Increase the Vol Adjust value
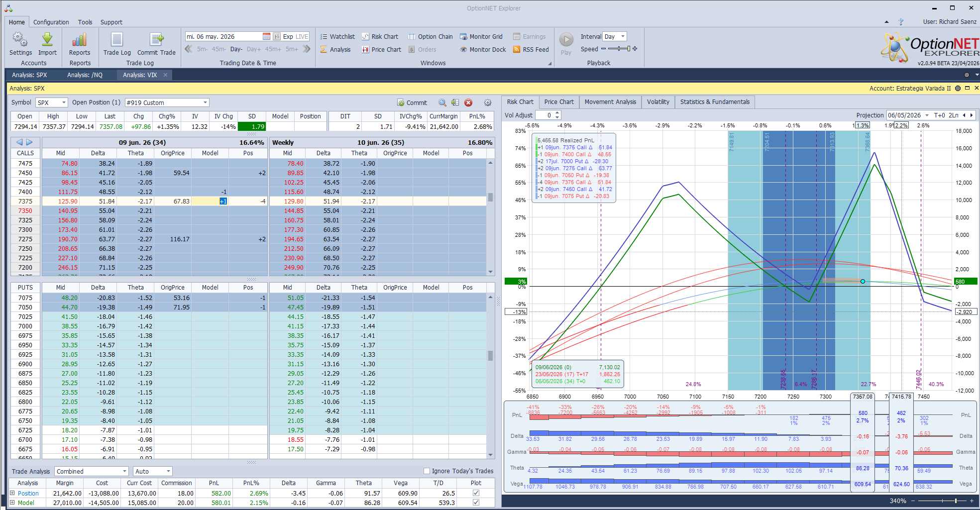 [557, 113]
